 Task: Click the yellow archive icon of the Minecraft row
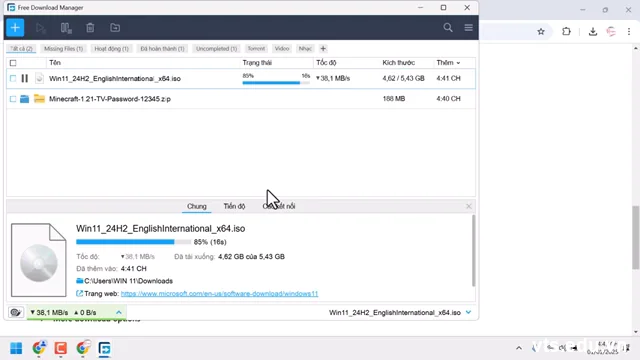coord(39,98)
